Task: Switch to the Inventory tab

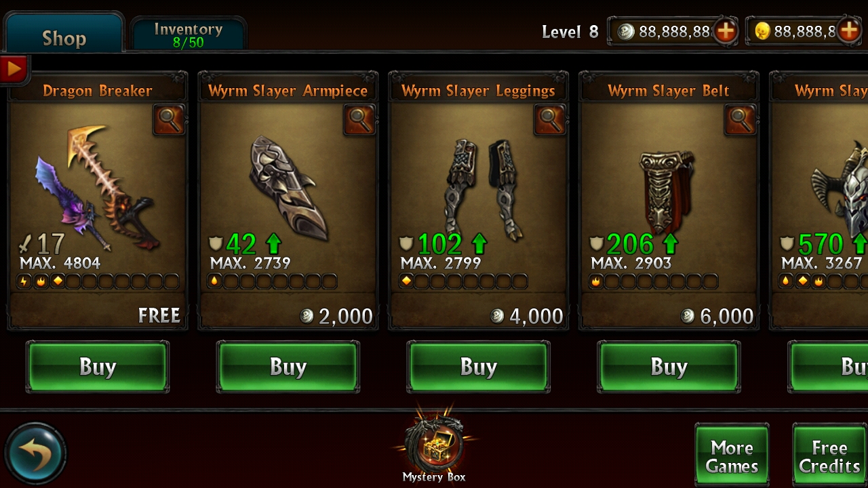Action: pyautogui.click(x=188, y=35)
